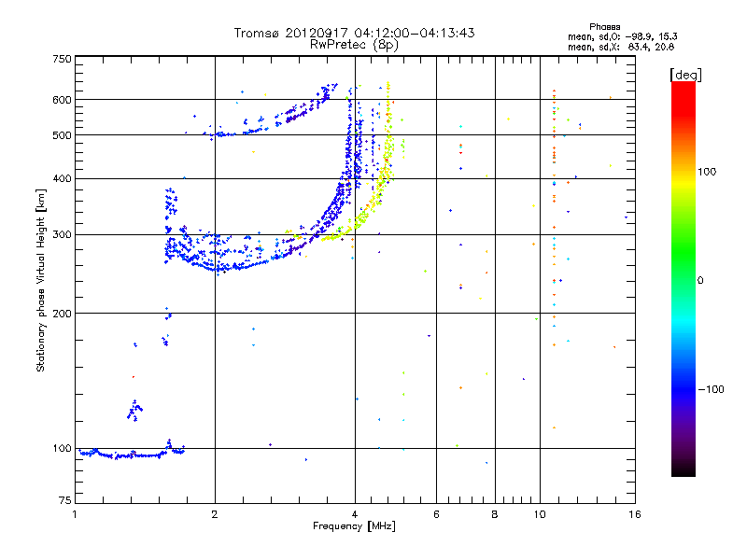Click the 'mean, sd,X: 83.4, 20.8' text
The image size is (747, 560).
[x=621, y=47]
